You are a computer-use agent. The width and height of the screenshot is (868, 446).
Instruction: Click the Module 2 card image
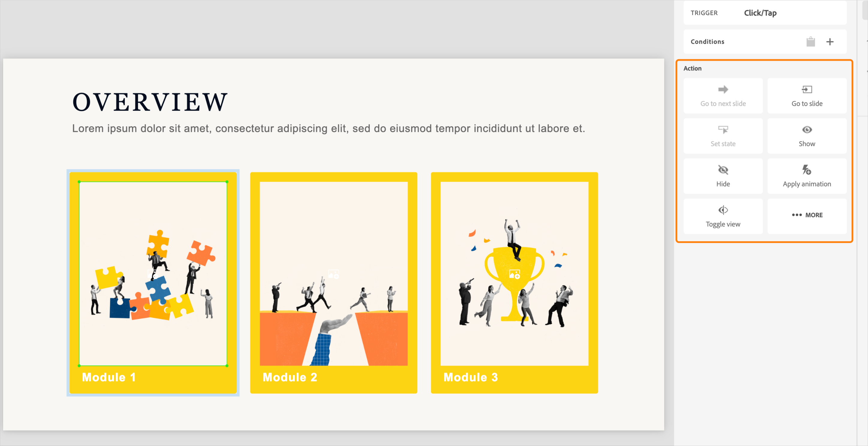click(x=334, y=274)
